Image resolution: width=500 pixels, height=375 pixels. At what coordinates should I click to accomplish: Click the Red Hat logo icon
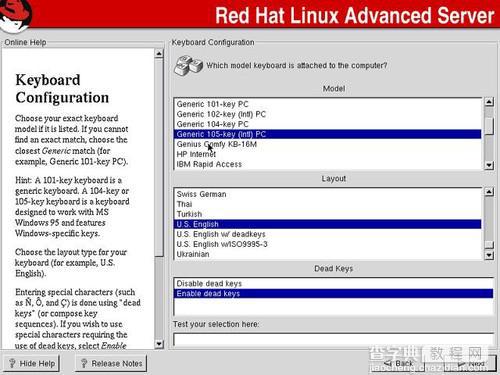(x=16, y=15)
